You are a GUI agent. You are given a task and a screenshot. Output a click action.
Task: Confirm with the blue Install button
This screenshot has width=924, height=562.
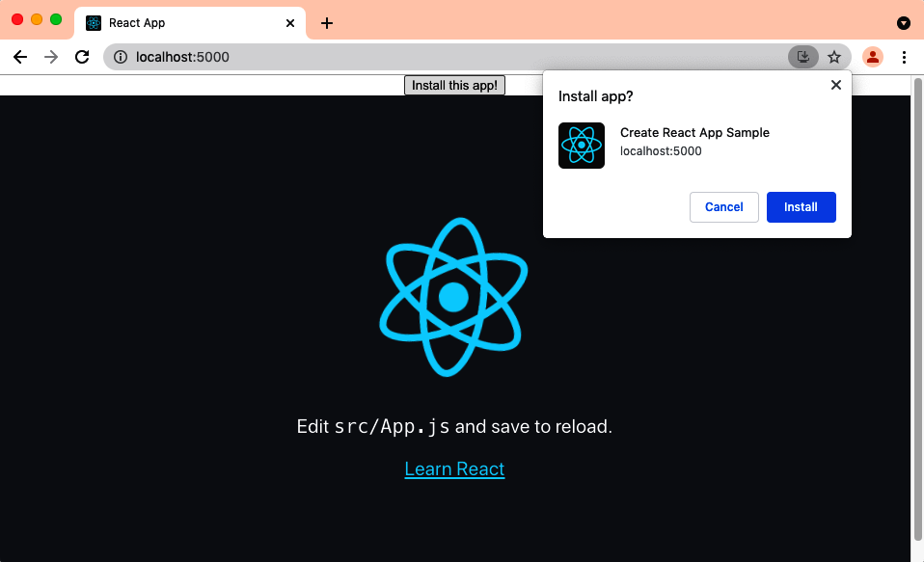pos(801,207)
